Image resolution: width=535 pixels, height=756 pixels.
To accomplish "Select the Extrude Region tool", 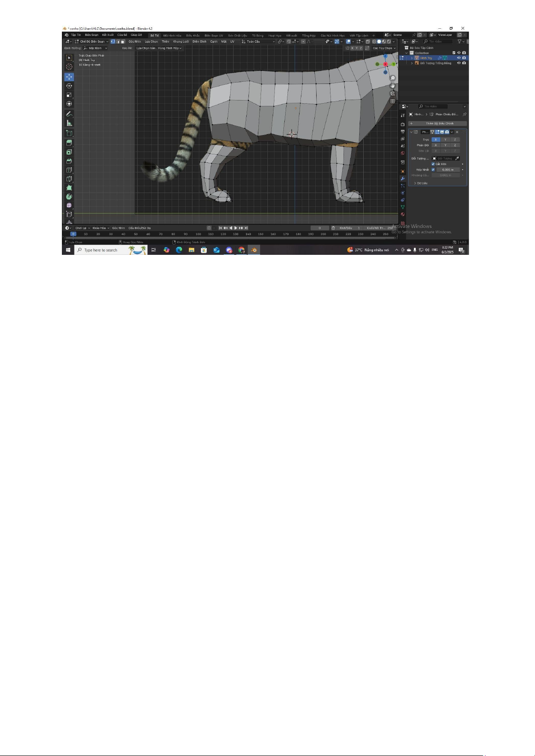I will click(x=69, y=143).
